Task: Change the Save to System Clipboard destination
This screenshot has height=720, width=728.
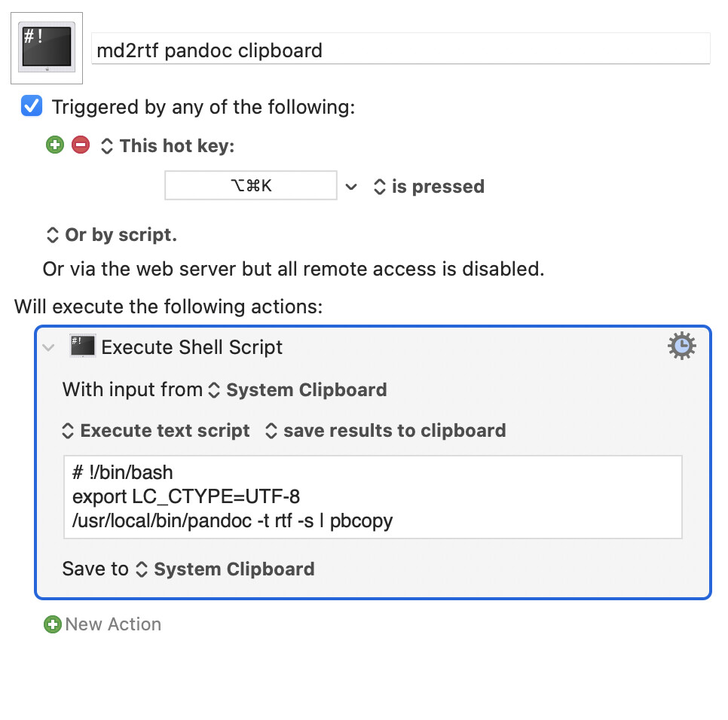Action: 225,569
